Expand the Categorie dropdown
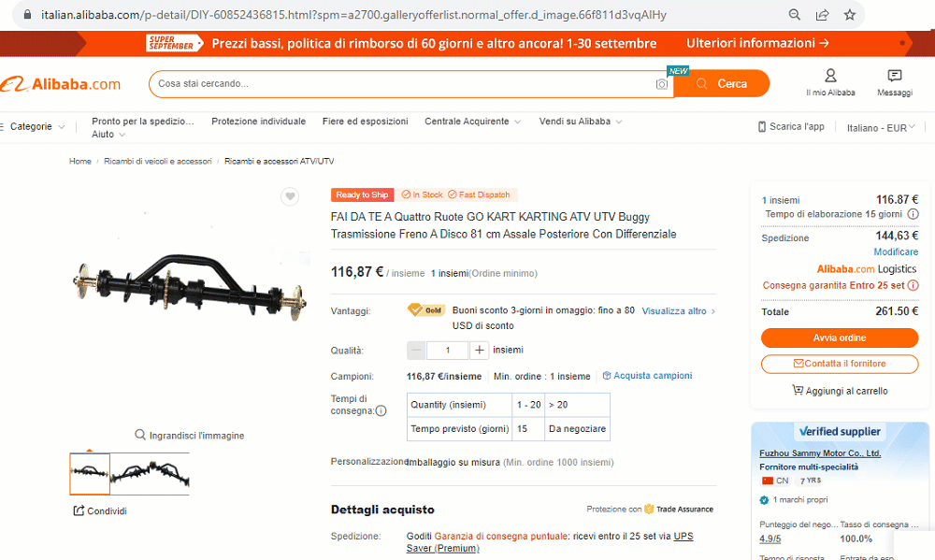Viewport: 935px width, 560px height. 34,126
